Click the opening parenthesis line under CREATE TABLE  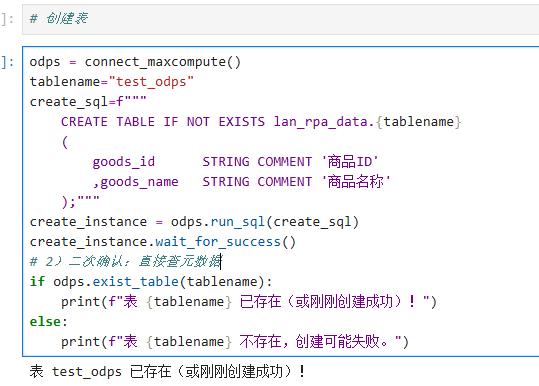[65, 142]
